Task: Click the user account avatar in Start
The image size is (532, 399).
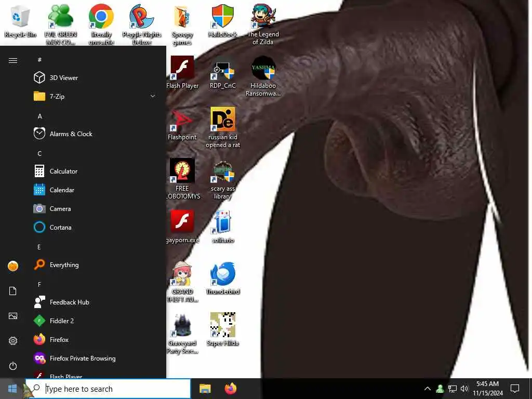Action: click(13, 266)
